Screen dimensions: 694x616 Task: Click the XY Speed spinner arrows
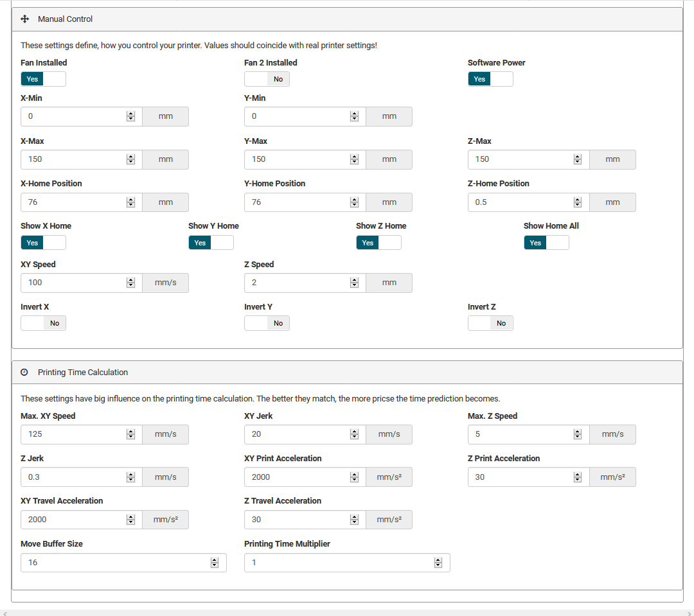pyautogui.click(x=130, y=283)
